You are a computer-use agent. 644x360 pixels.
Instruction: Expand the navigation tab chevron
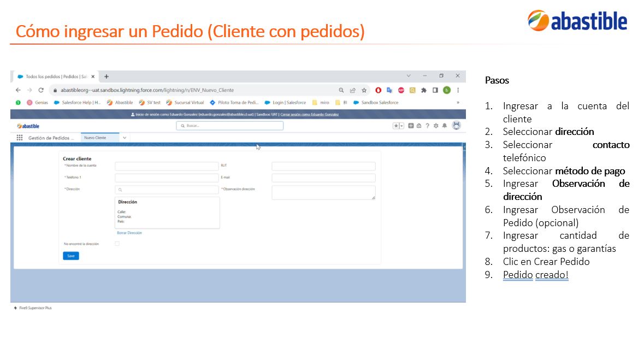click(125, 138)
